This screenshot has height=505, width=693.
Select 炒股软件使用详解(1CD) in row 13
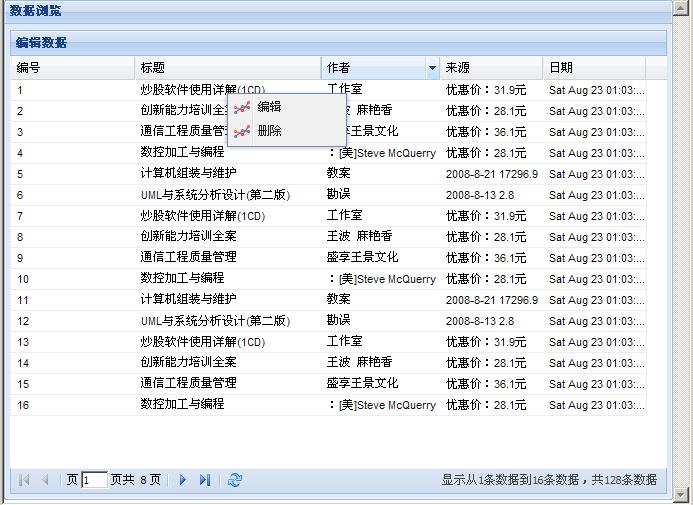point(202,342)
